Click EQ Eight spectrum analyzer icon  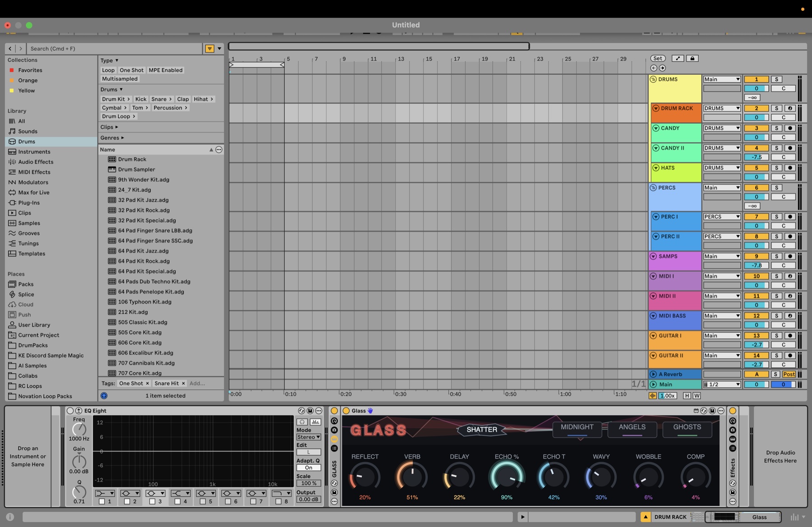coord(315,422)
